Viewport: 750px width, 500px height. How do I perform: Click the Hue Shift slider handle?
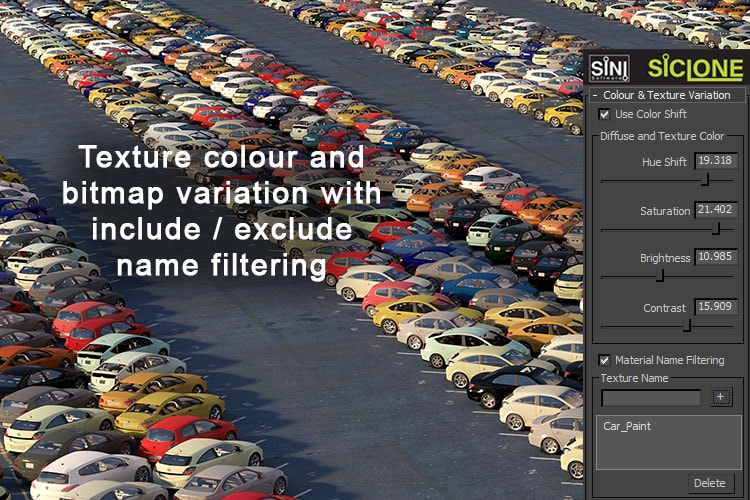705,180
